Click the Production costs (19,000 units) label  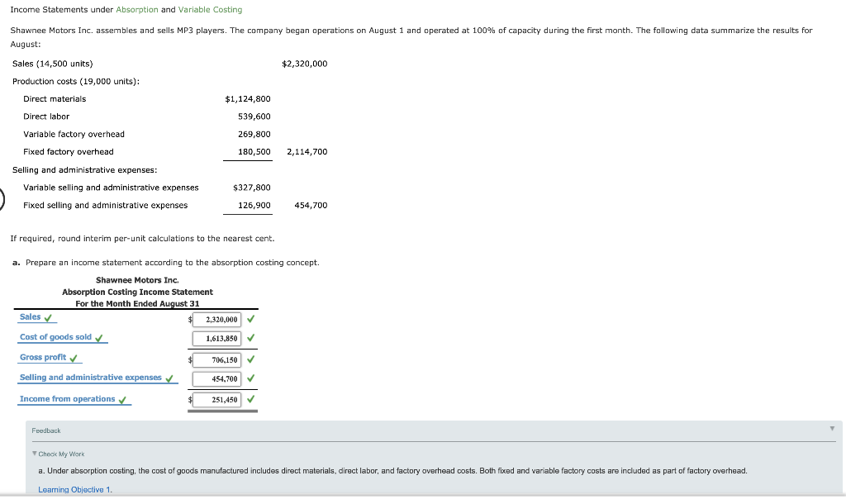tap(75, 82)
